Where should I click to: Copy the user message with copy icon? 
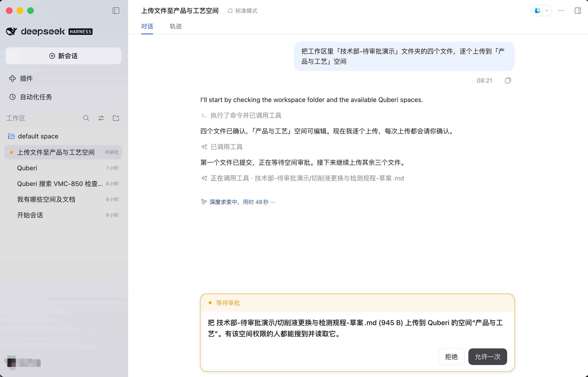coord(508,81)
